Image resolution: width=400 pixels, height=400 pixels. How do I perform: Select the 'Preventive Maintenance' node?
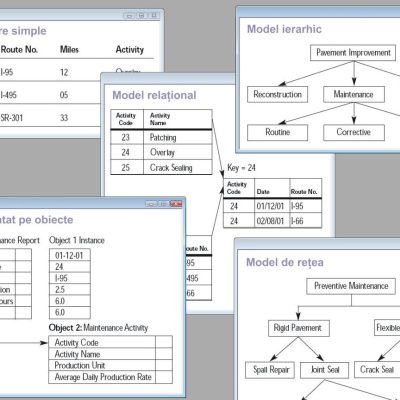click(x=351, y=286)
